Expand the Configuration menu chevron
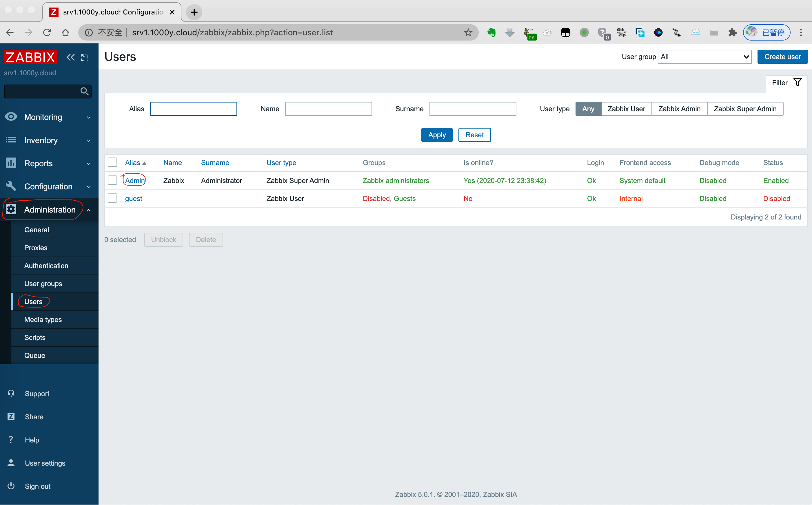 pyautogui.click(x=89, y=187)
